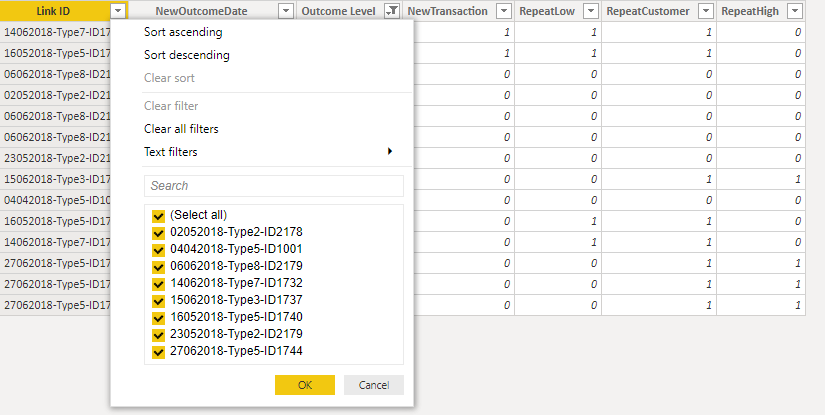
Task: Click RepeatLow value in 23052018-Type2 row
Action: tap(593, 158)
